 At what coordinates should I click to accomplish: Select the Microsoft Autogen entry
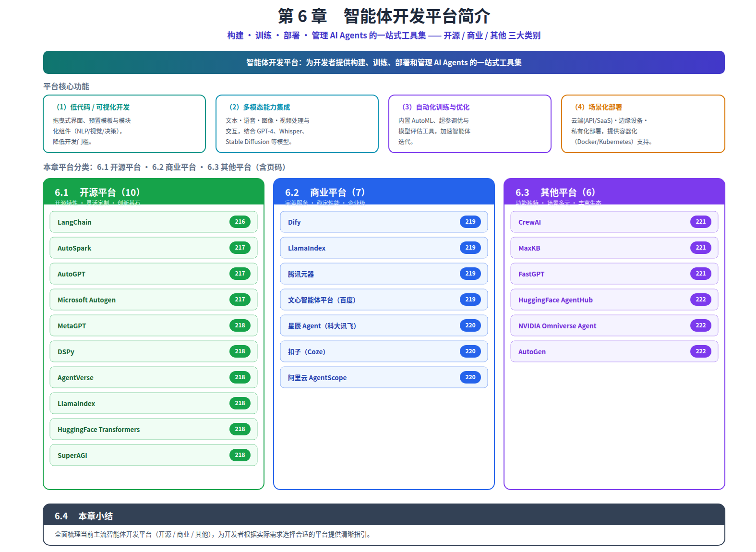point(154,300)
